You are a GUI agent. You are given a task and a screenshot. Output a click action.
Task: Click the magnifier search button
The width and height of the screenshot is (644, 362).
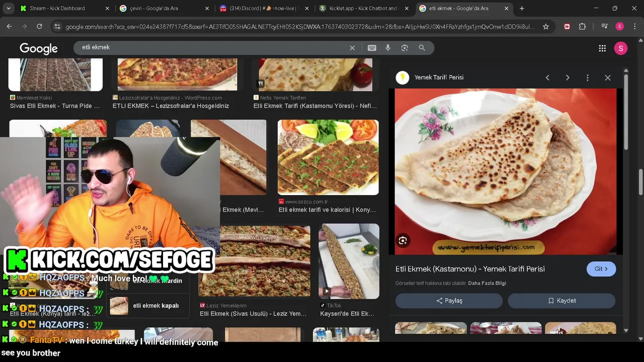click(x=422, y=48)
